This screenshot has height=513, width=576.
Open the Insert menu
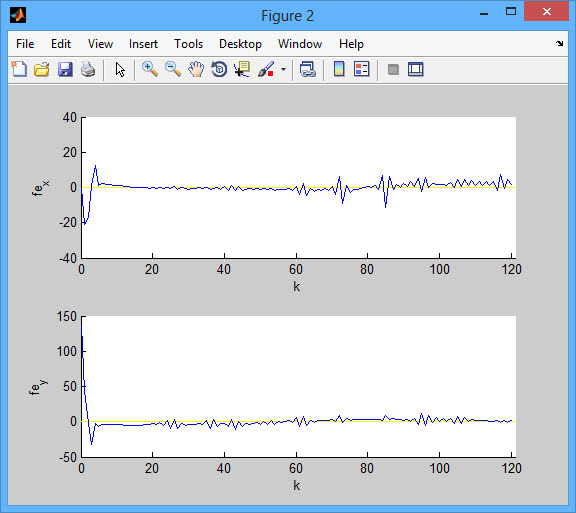coord(143,44)
